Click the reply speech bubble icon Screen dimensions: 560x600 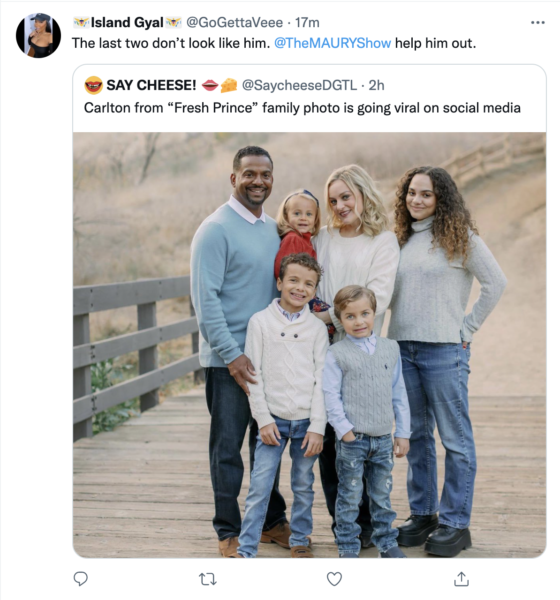[x=80, y=579]
